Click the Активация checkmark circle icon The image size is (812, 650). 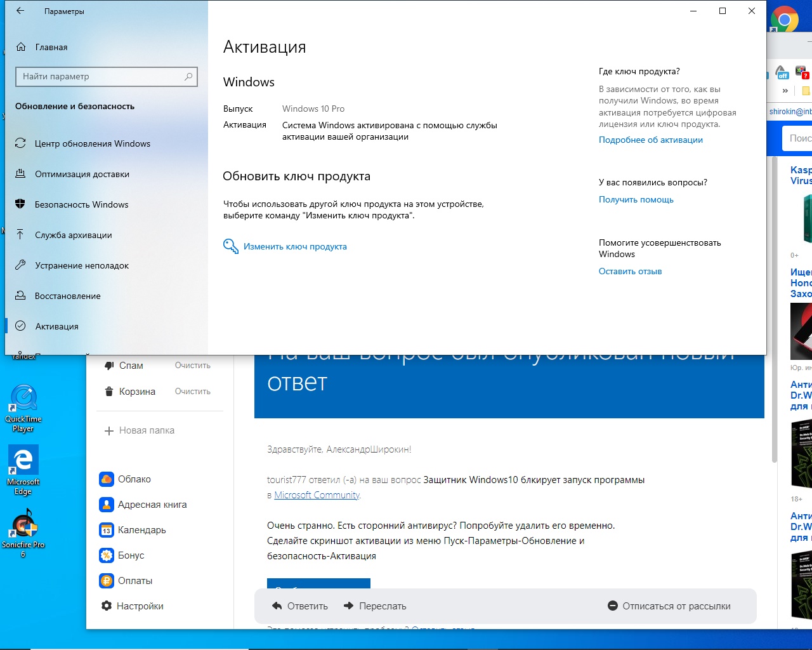click(20, 326)
